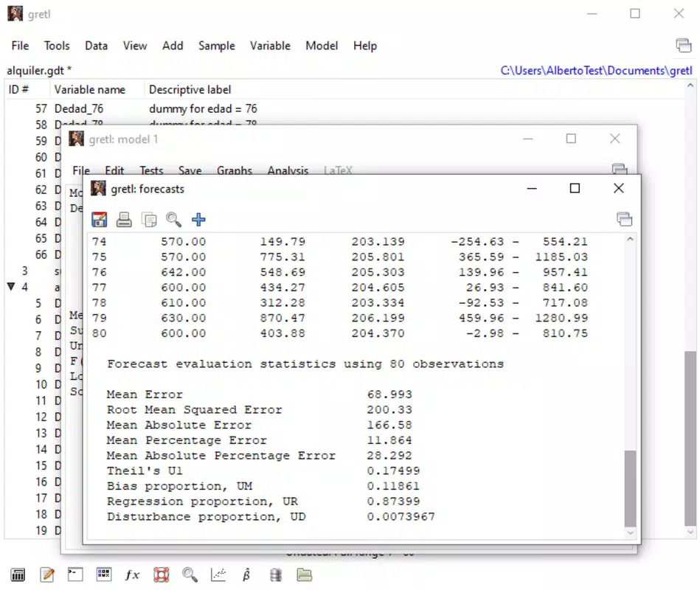Open the Edit menu in model 1 window
The image size is (700, 590).
click(x=114, y=170)
